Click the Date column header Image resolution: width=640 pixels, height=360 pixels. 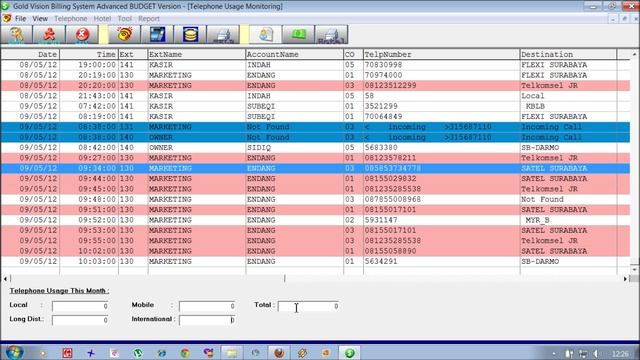30,54
